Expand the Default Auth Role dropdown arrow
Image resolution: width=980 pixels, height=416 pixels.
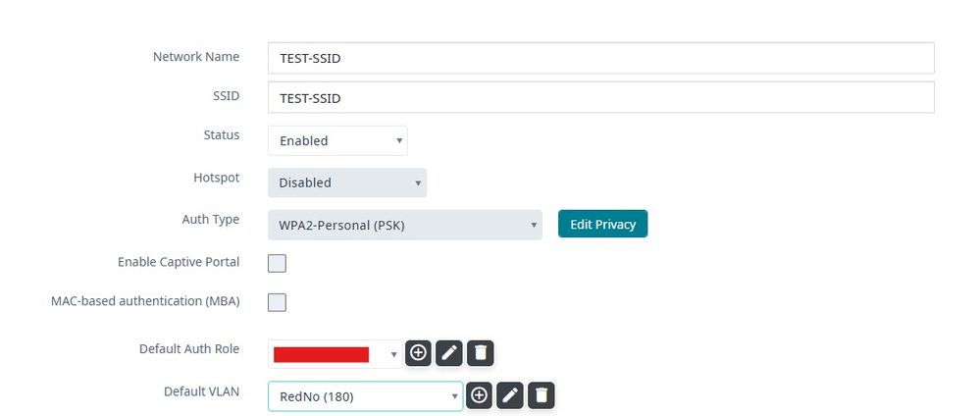[x=394, y=353]
